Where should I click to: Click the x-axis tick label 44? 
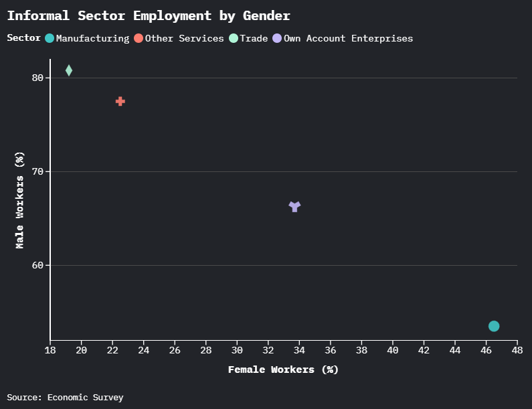tap(455, 350)
